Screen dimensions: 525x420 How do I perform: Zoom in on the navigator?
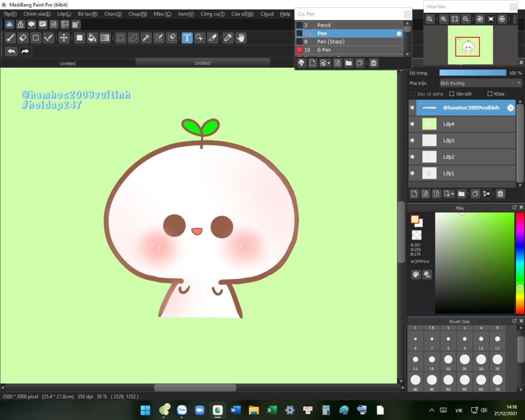(x=443, y=19)
